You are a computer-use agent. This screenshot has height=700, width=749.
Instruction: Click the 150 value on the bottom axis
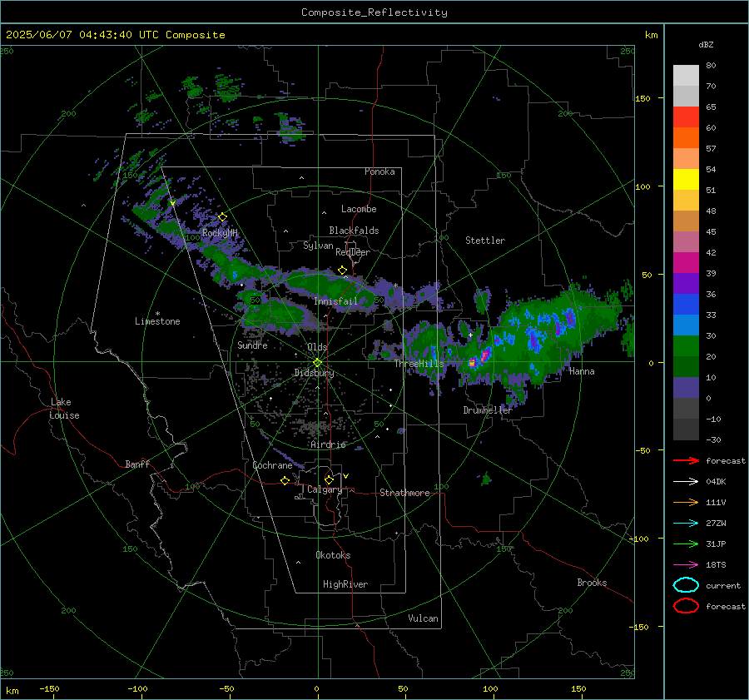coord(578,688)
